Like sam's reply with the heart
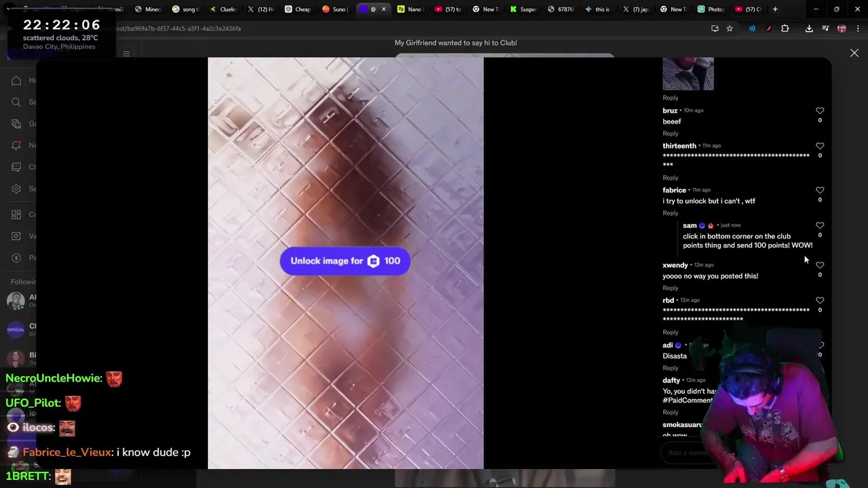 (820, 226)
